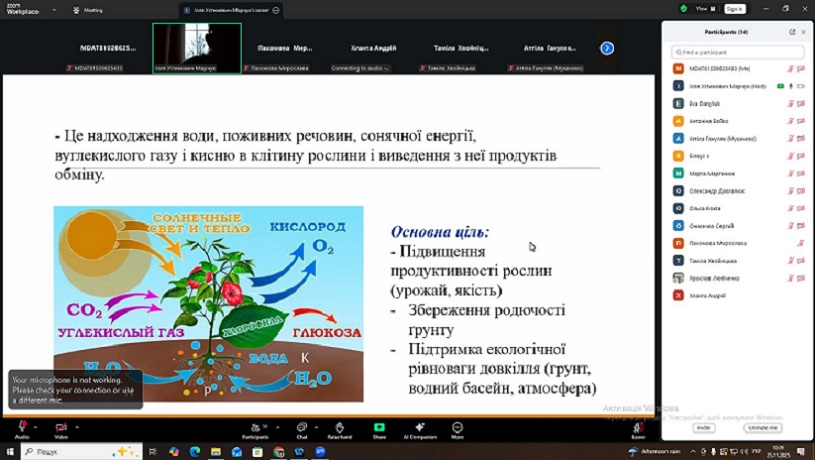
Task: Switch to the shared screen tab
Action: click(230, 10)
